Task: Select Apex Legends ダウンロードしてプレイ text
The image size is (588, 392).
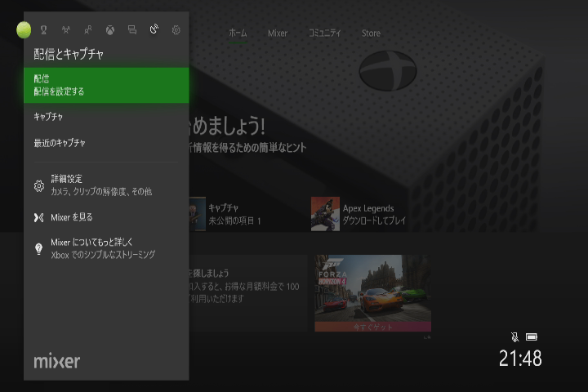Action: click(x=374, y=214)
